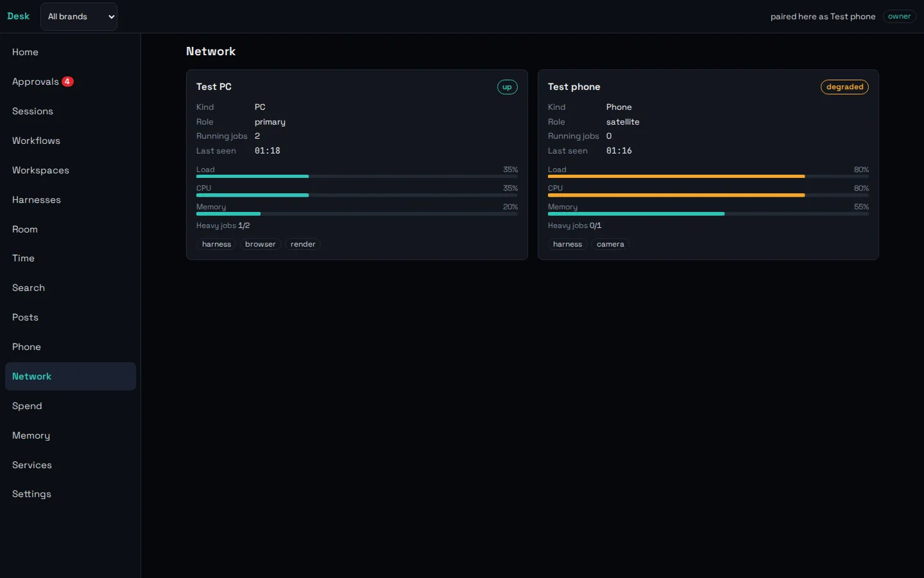Click the degraded status badge on Test phone
Screen dimensions: 924x578
click(844, 87)
